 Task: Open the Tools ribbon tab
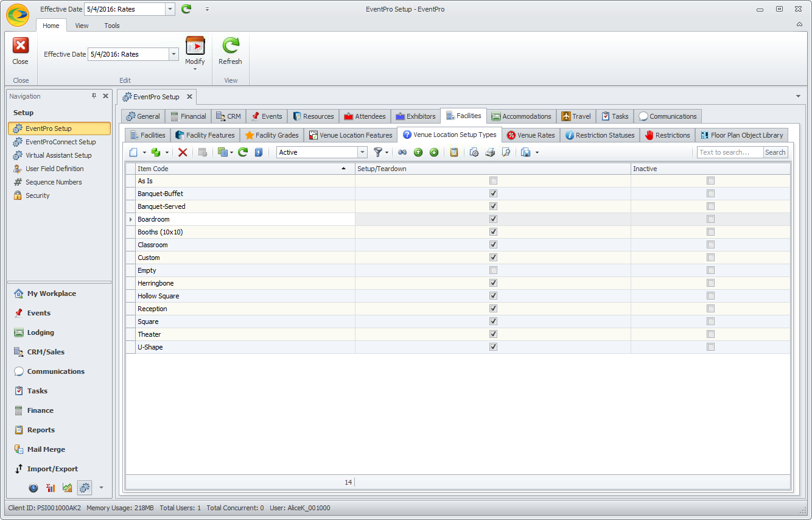(x=112, y=26)
